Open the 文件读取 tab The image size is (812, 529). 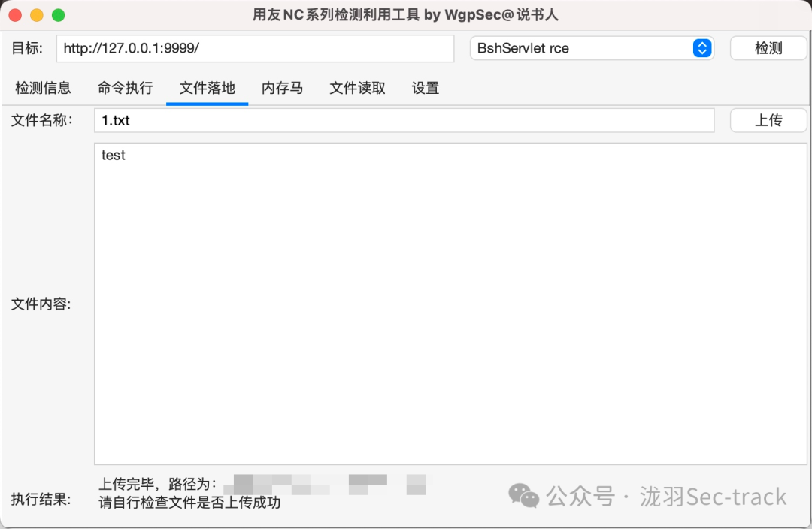coord(357,88)
